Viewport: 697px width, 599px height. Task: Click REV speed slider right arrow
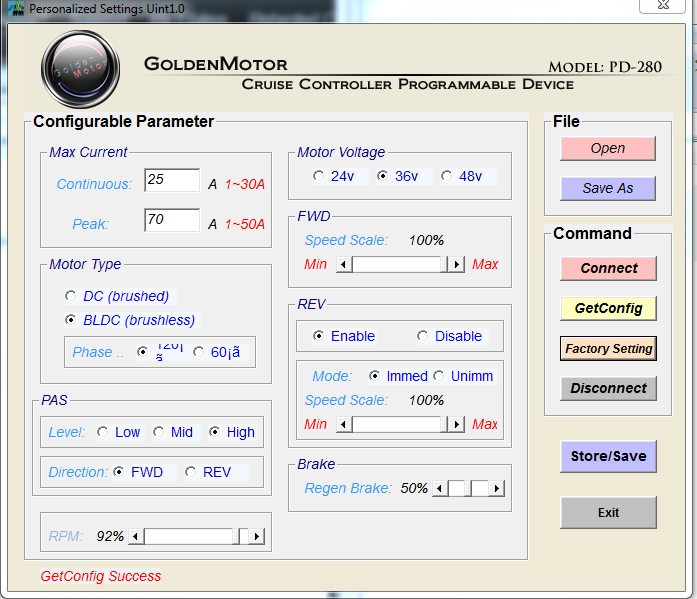pos(456,425)
